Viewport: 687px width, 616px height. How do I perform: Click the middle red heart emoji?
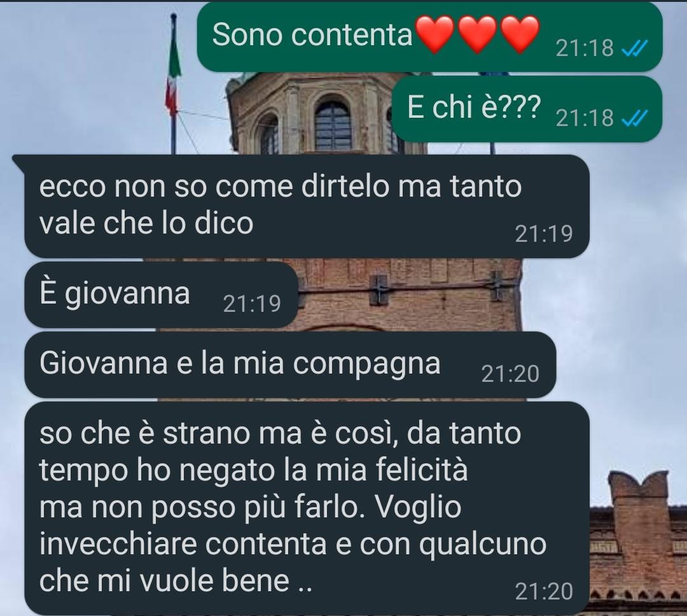click(477, 34)
